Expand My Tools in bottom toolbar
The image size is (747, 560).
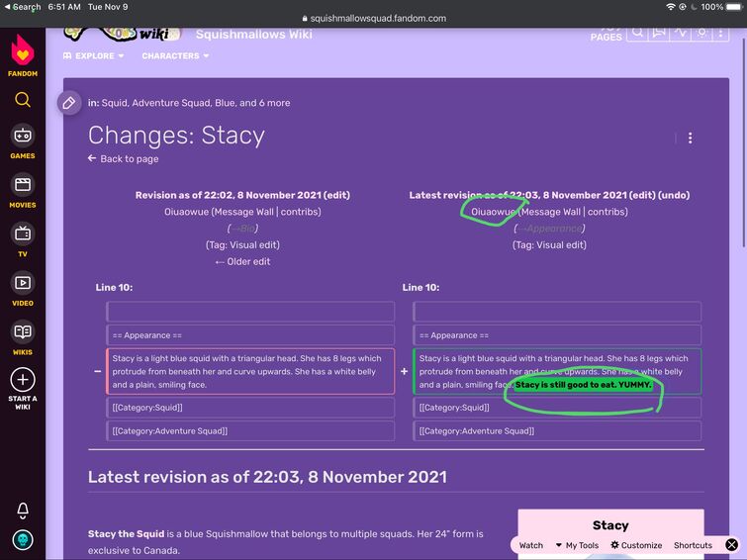[x=577, y=545]
